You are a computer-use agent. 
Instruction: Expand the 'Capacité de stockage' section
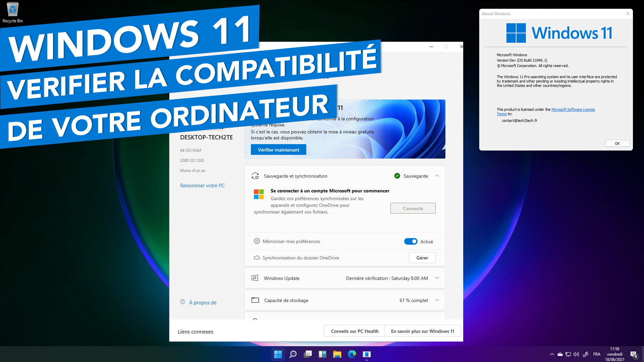click(437, 300)
